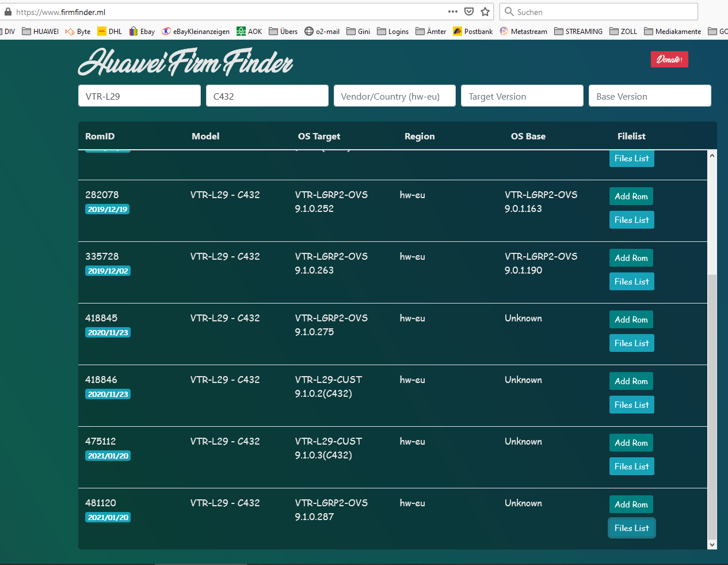Open Files List for RomID 475112

click(632, 467)
